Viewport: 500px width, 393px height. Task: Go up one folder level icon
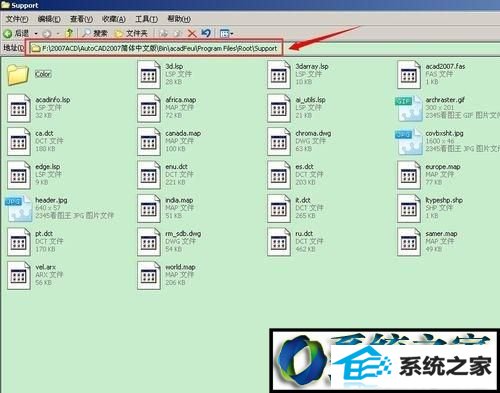click(69, 33)
